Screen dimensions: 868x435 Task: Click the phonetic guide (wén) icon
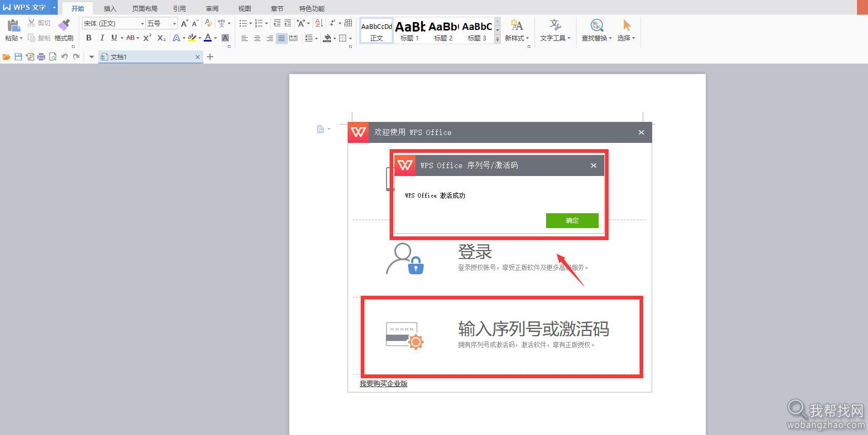(221, 23)
